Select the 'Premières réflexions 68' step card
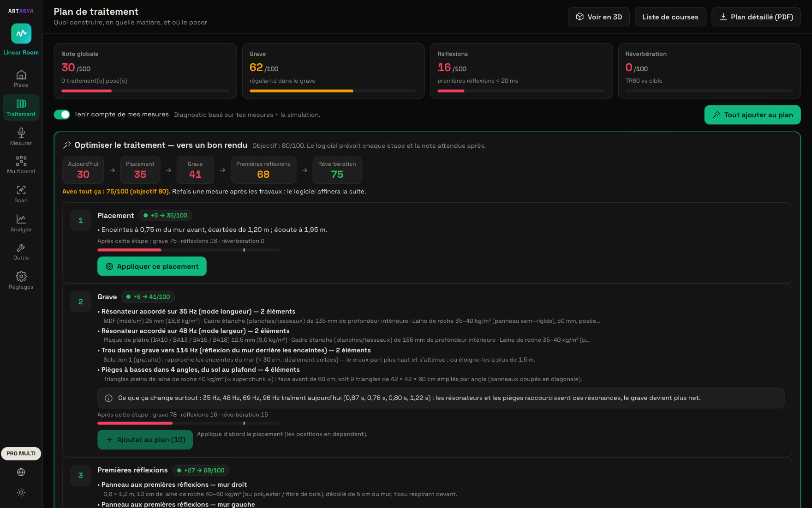The image size is (812, 508). [263, 170]
